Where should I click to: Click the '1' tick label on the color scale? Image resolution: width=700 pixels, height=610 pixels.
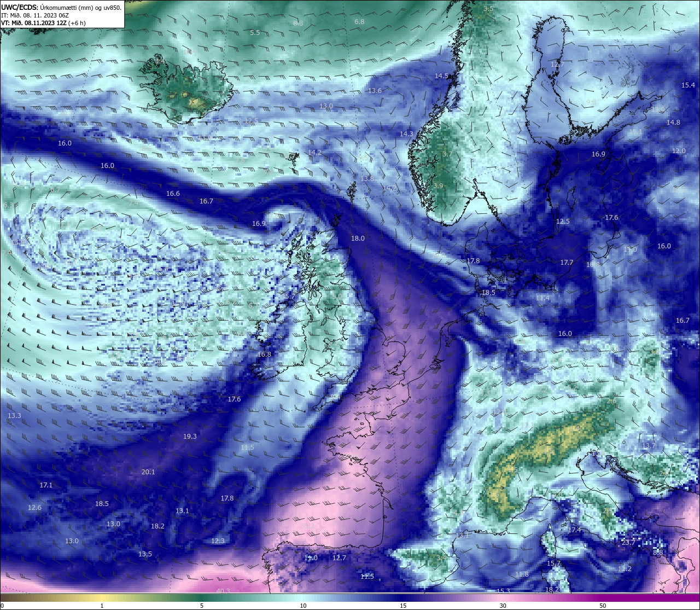(102, 606)
